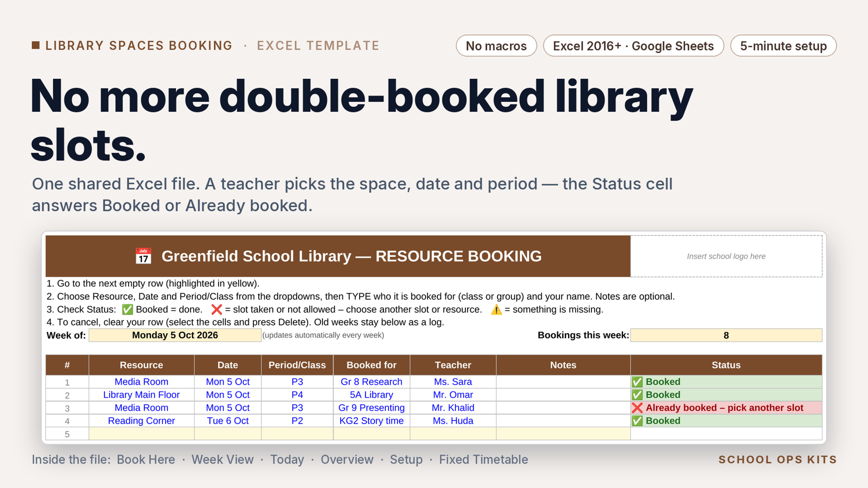The width and height of the screenshot is (868, 488).
Task: Select the Book Here sheet name
Action: point(146,460)
